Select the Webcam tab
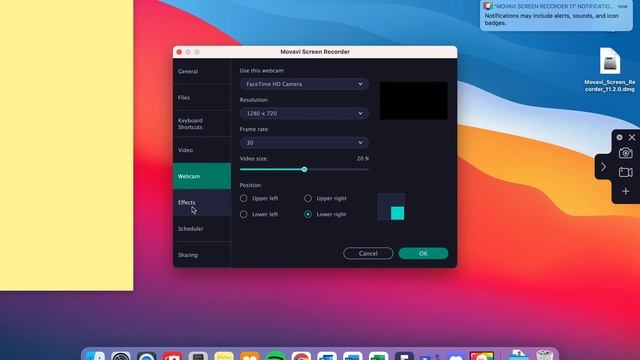 202,176
